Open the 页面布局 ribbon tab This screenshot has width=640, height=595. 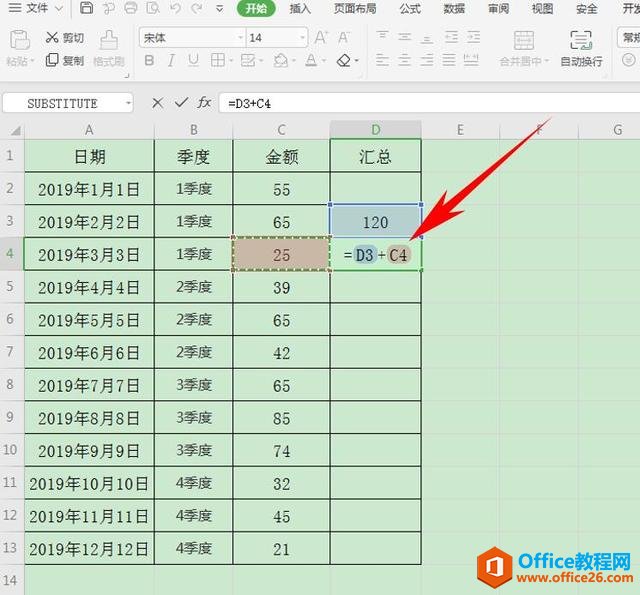[x=355, y=8]
